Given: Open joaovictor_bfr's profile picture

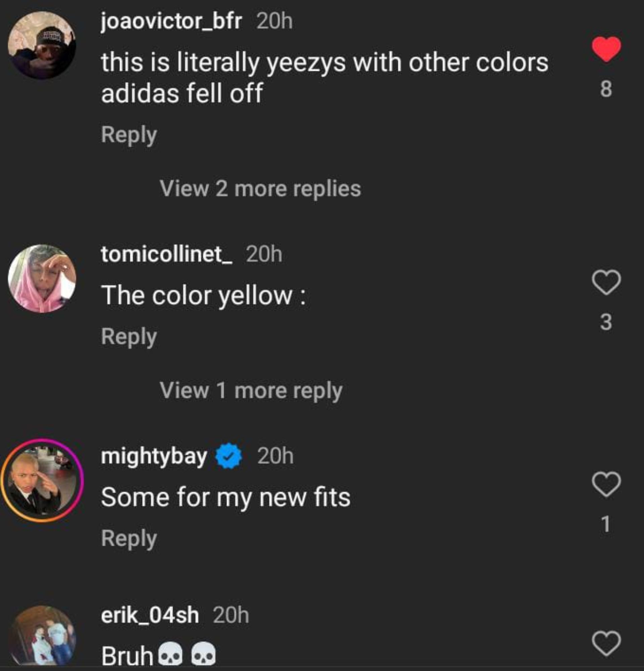Looking at the screenshot, I should coord(42,46).
